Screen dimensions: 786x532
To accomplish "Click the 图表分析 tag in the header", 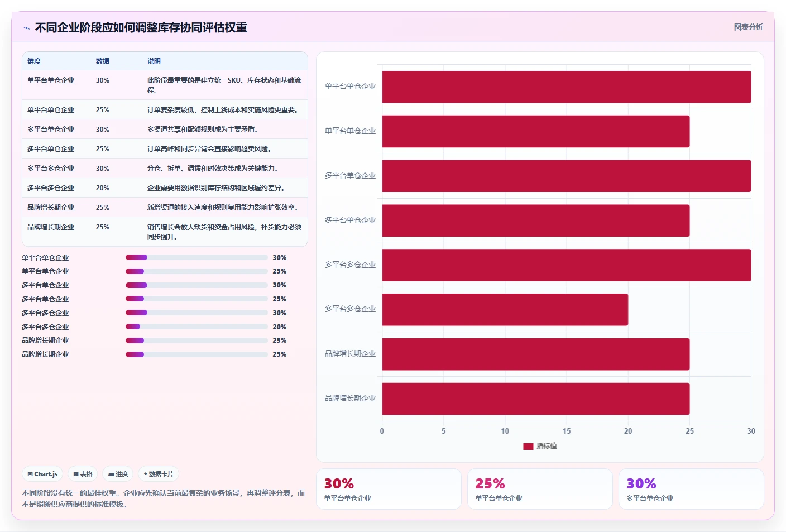I will coord(748,27).
